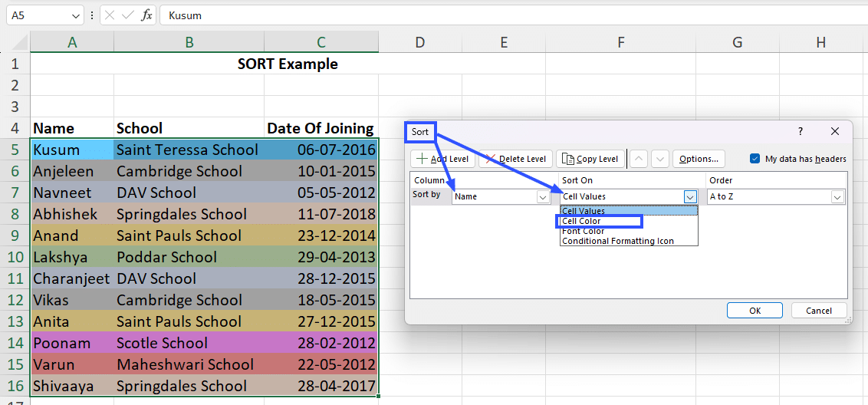Select the cell containing Poonam
Screen dimensions: 868x405
pos(72,343)
